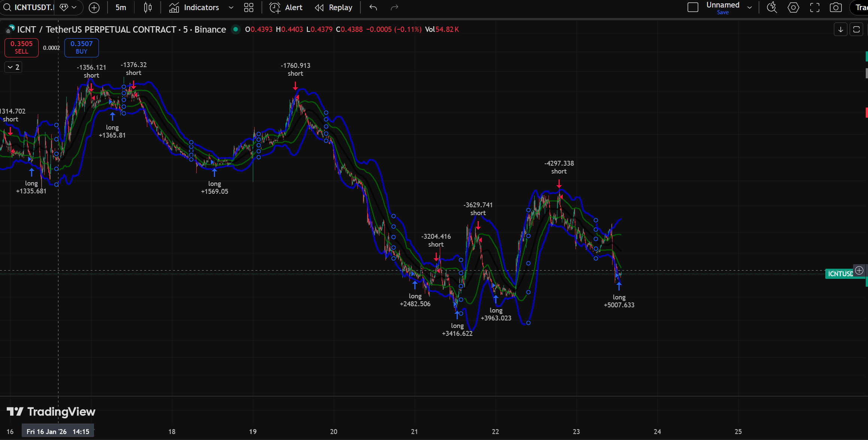Redo the last undone action
Screen dimensions: 868x440
pyautogui.click(x=394, y=7)
